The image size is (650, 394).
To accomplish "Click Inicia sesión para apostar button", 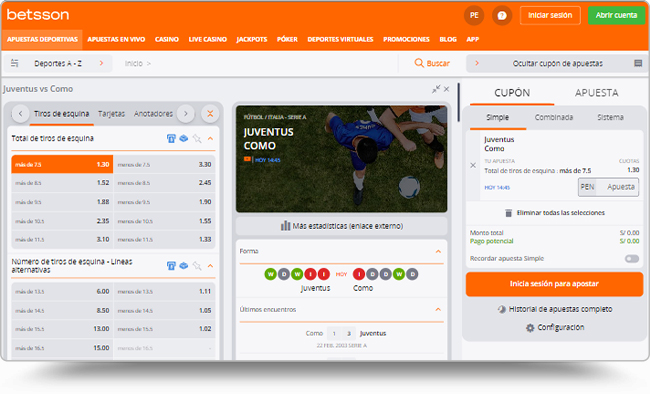I will [x=554, y=284].
